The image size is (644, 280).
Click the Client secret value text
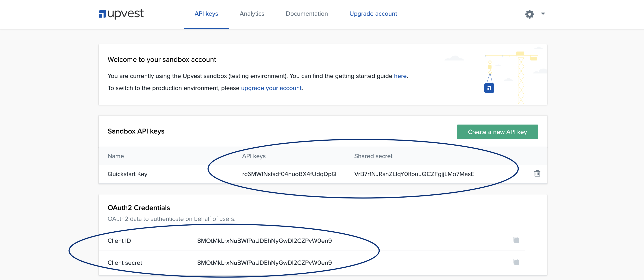265,263
